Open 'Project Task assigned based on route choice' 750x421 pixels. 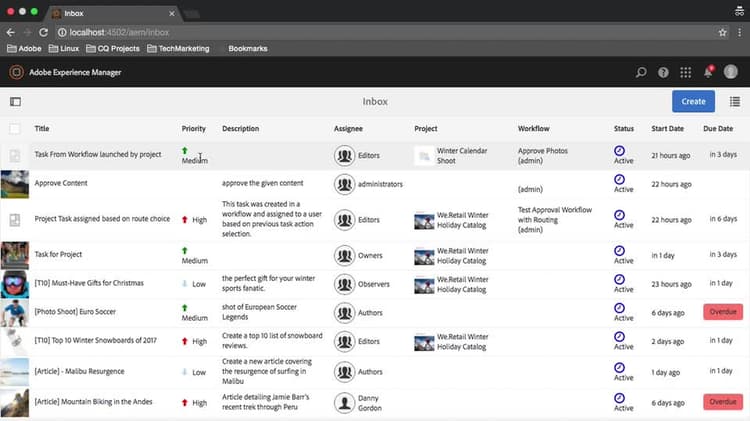(102, 219)
